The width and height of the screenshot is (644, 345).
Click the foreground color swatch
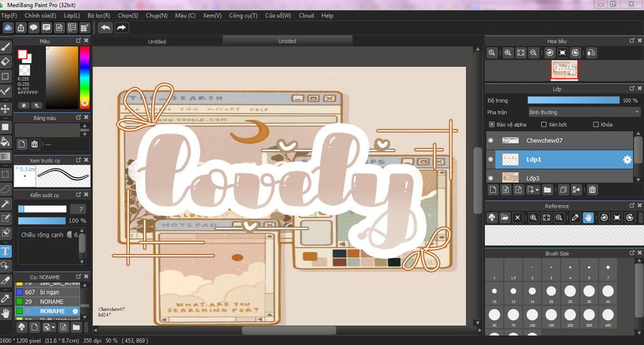[x=22, y=54]
